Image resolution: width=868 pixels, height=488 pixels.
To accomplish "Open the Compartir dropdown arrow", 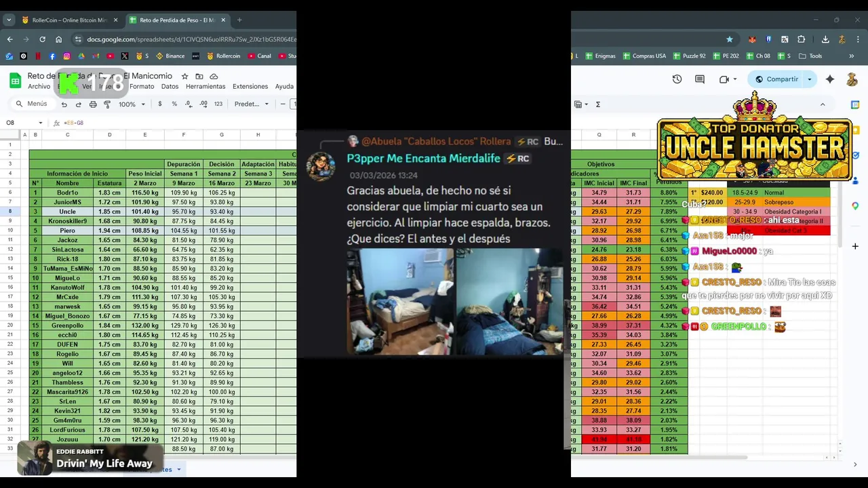I will 809,79.
